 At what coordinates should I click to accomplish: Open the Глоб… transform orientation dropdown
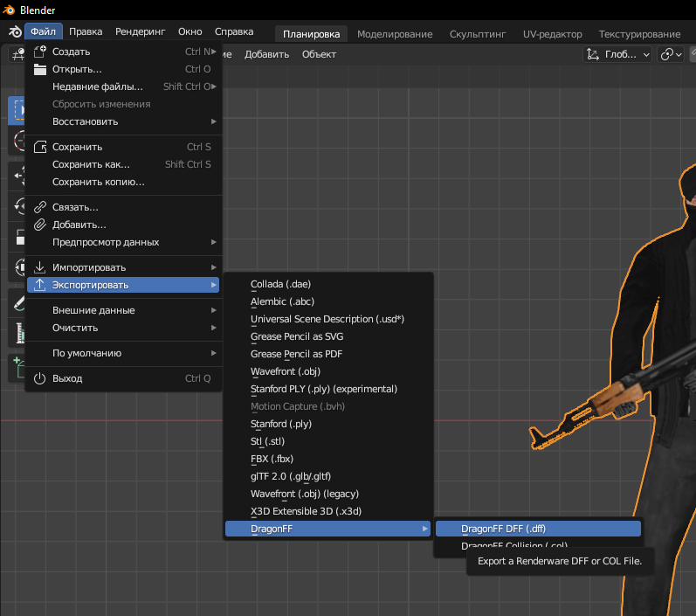coord(617,54)
